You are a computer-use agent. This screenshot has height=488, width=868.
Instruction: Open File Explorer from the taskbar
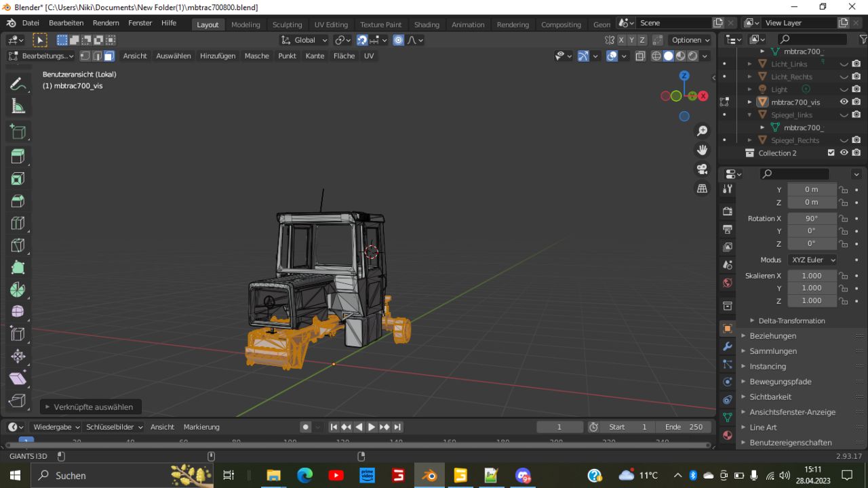tap(273, 475)
